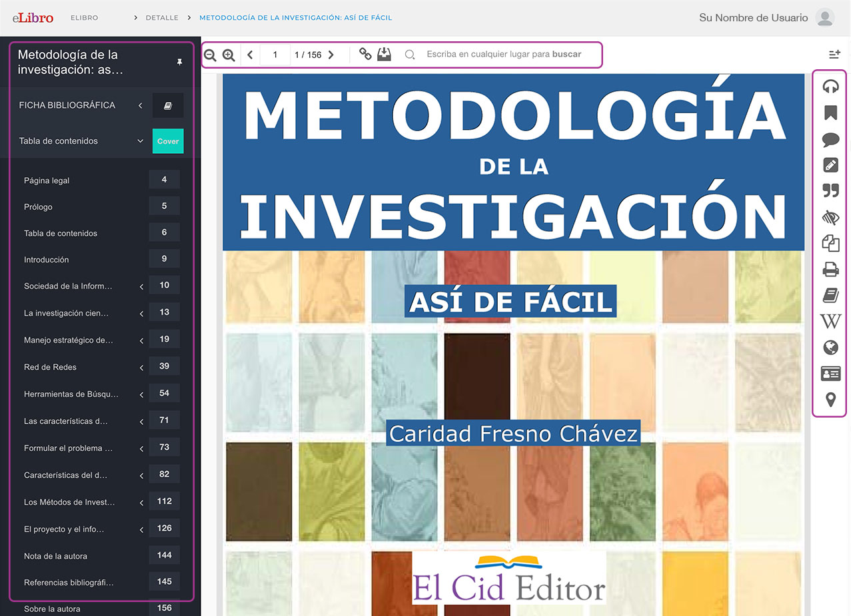Click the map location pin icon
This screenshot has height=616, width=851.
coord(830,400)
